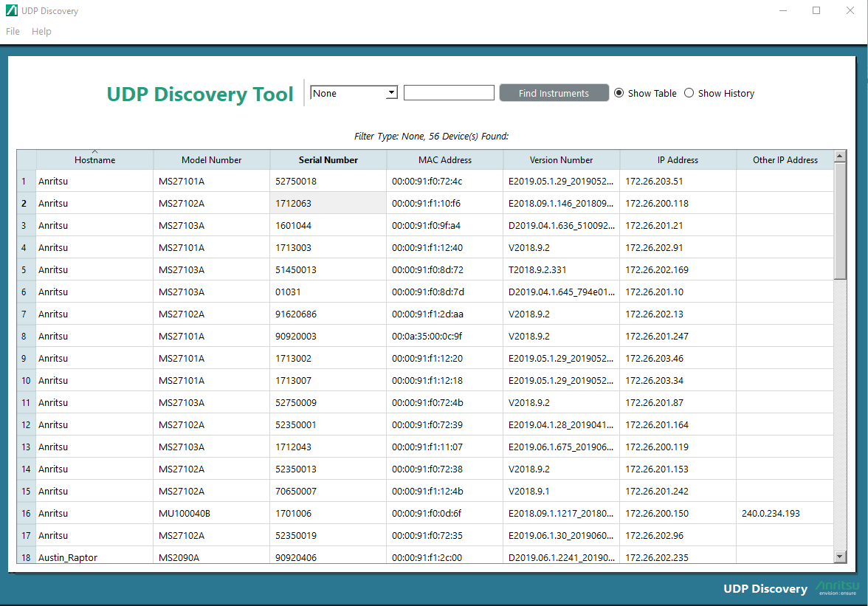Open the Help menu

click(41, 32)
